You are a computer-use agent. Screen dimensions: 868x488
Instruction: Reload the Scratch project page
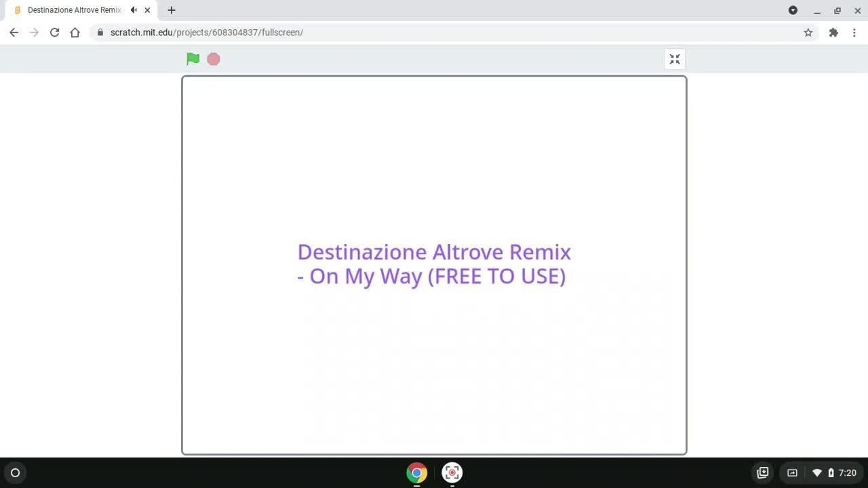54,33
